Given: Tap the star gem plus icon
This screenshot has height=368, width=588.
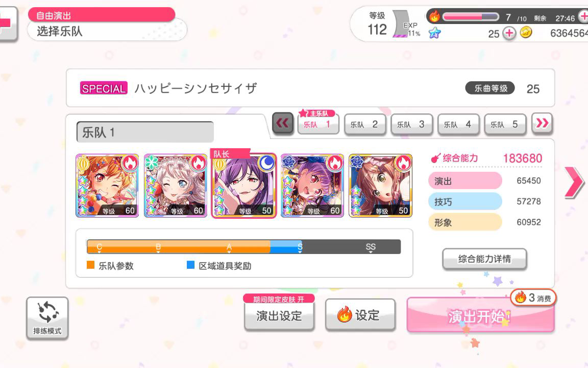Looking at the screenshot, I should click(509, 33).
